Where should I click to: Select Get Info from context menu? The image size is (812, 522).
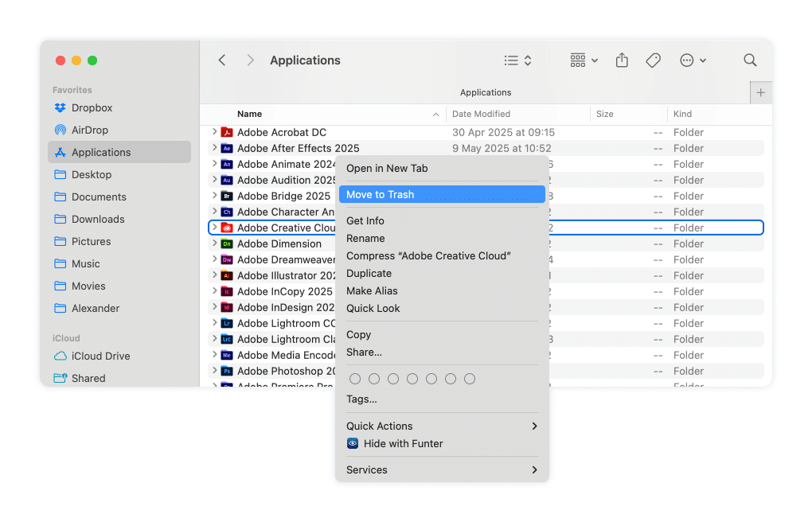pos(365,220)
